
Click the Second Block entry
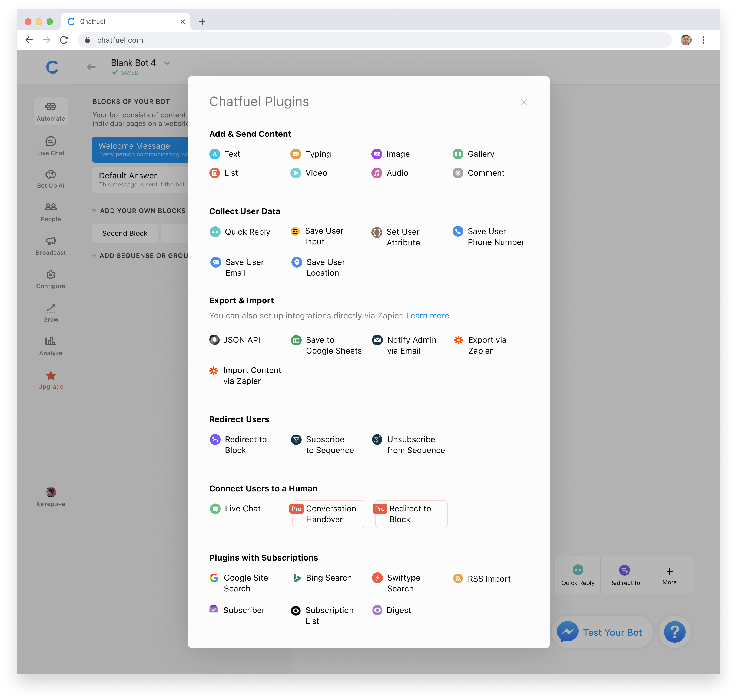coord(125,233)
